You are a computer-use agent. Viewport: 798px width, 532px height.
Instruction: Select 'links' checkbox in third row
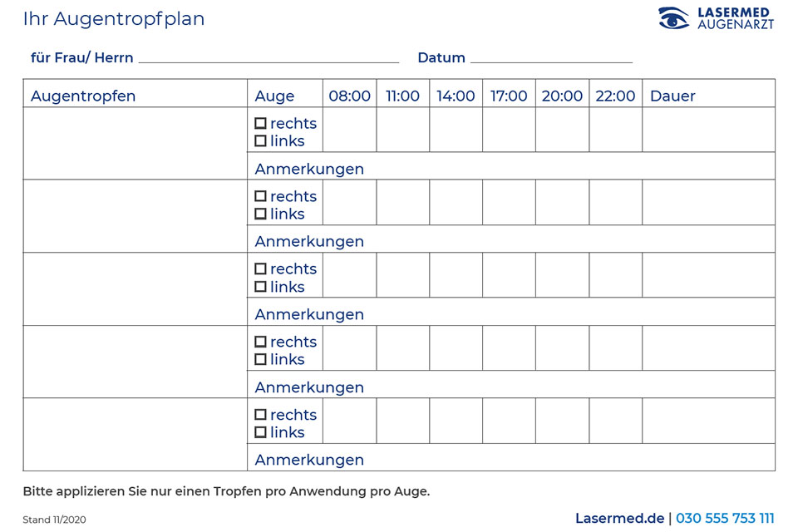tap(260, 287)
